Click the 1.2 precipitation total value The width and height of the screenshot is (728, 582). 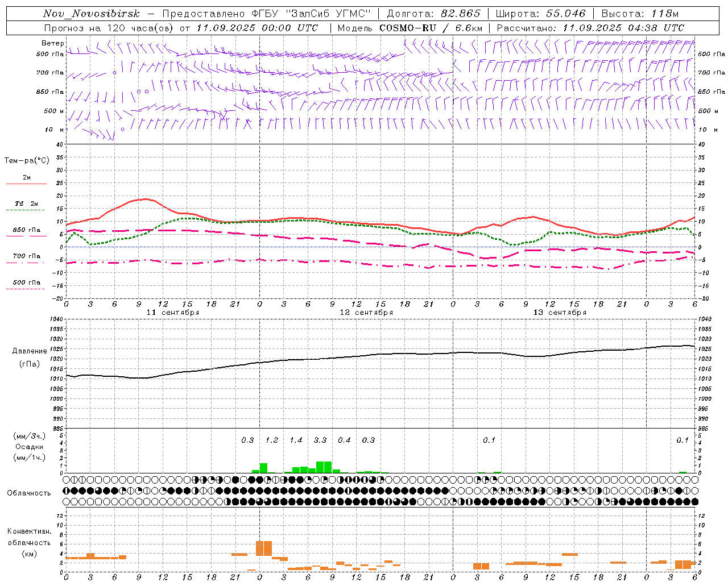pyautogui.click(x=272, y=440)
